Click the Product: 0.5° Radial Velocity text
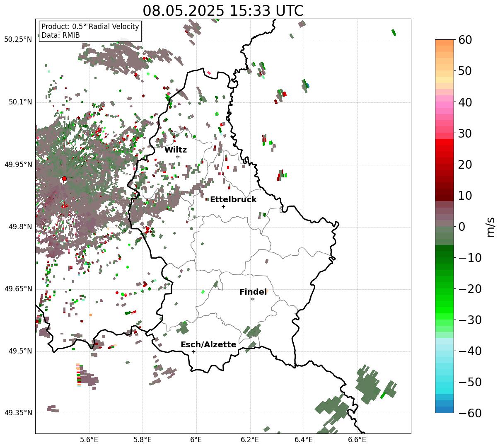Image resolution: width=500 pixels, height=448 pixels. point(90,27)
